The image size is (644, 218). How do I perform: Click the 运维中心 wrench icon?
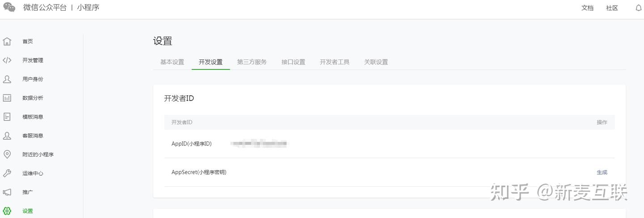pos(7,173)
